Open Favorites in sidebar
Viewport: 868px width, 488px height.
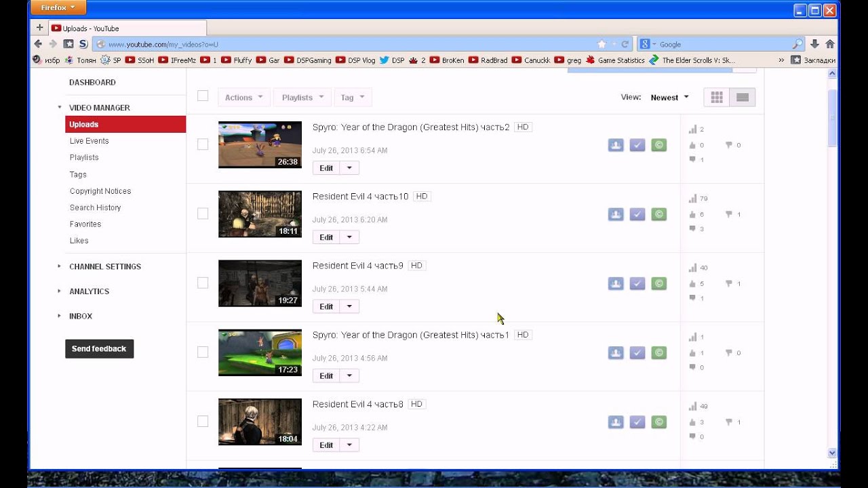(x=85, y=224)
